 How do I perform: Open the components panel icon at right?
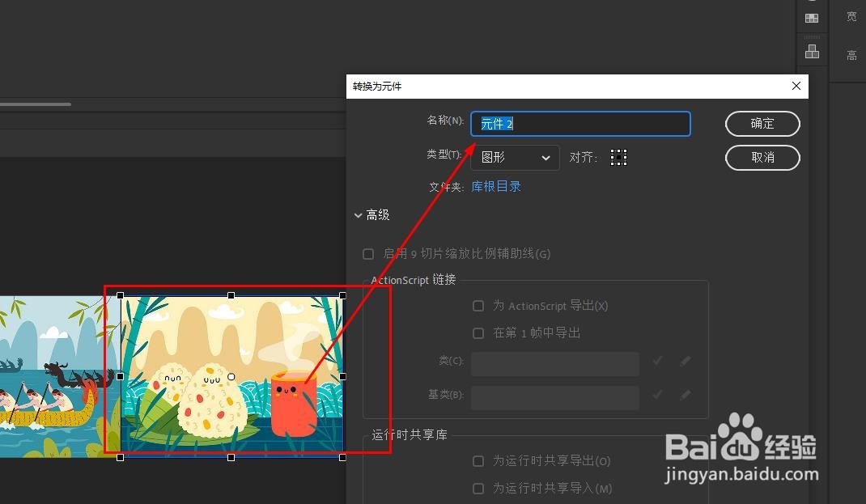[812, 52]
